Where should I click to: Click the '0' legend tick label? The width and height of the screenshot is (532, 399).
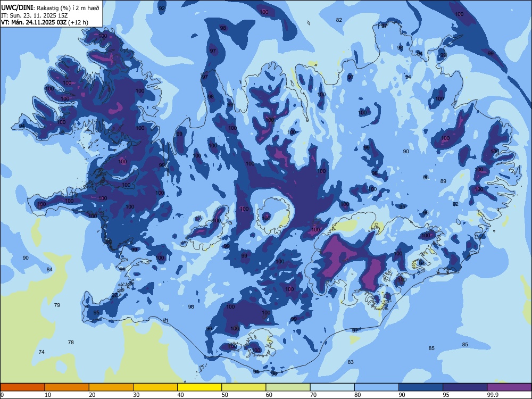click(2, 395)
